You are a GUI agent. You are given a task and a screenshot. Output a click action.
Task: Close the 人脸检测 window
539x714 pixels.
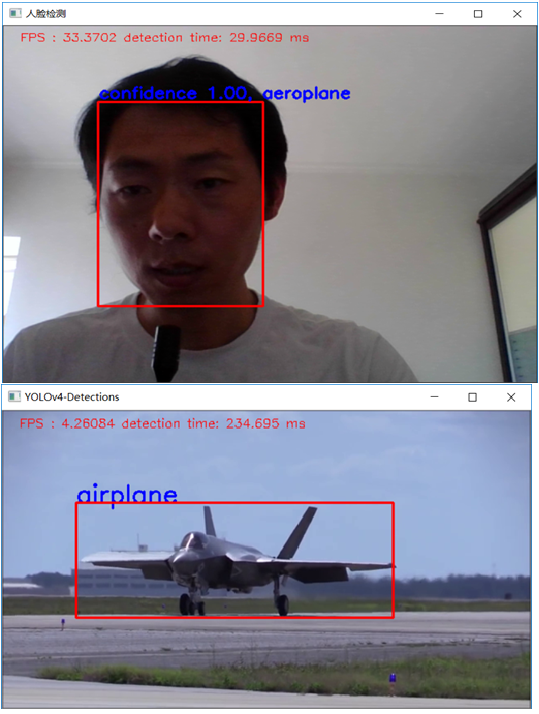pyautogui.click(x=517, y=14)
